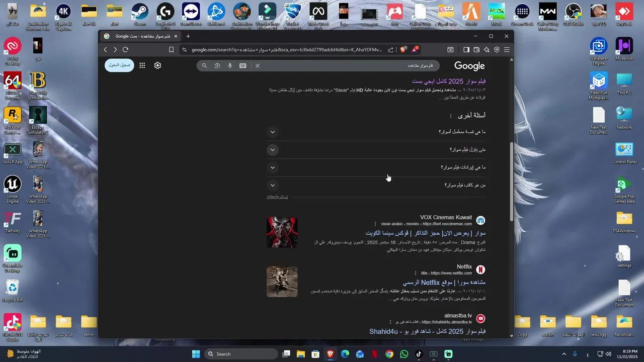Screen dimensions: 644x362
Task: Open the three-dot menu on the almastba.tv result
Action: [390, 322]
